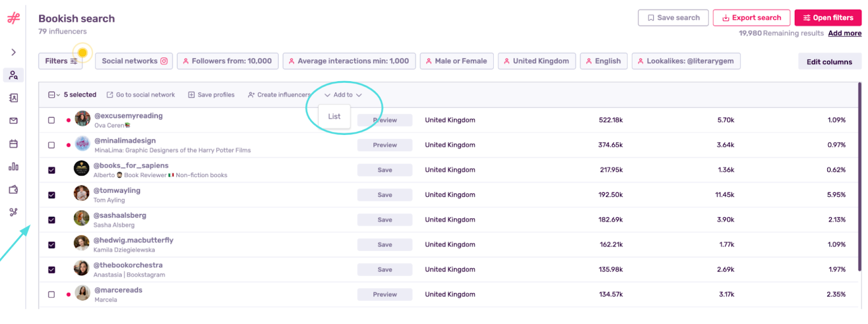
Task: Click the 11.45k interactions value
Action: point(725,195)
